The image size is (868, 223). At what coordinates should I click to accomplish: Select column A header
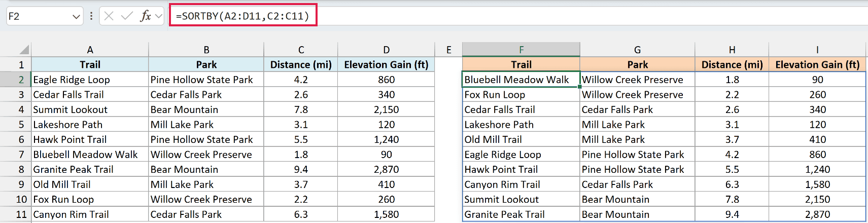coord(90,50)
